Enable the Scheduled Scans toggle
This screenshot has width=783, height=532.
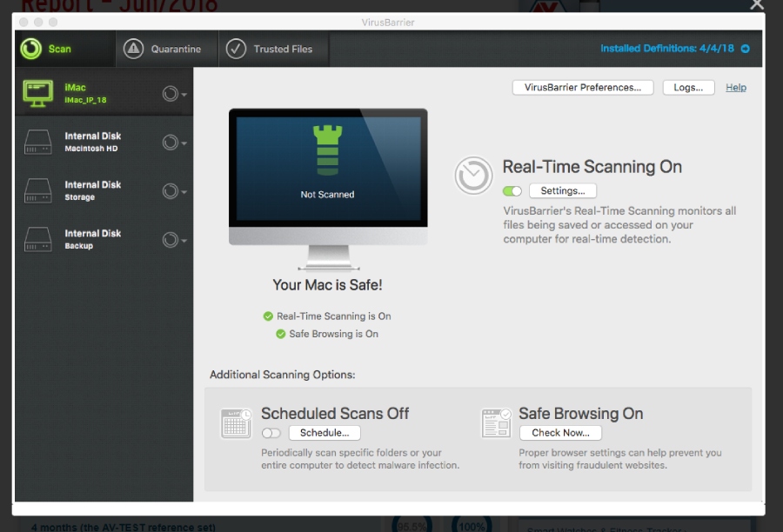[271, 433]
